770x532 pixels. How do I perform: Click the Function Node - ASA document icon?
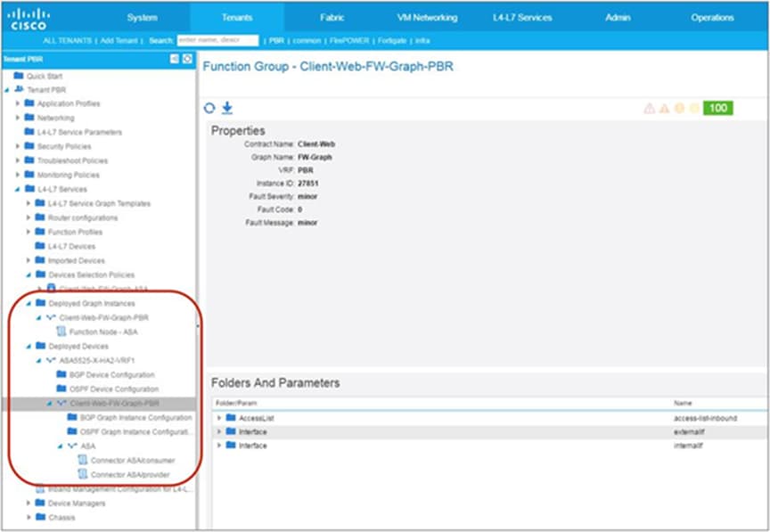(x=61, y=331)
